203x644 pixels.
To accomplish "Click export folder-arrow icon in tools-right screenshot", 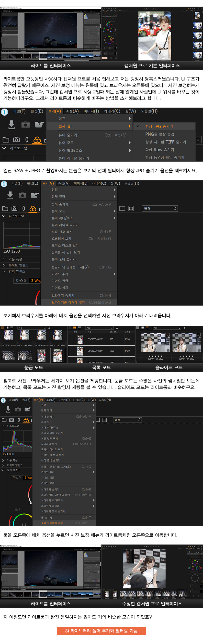I will (27, 409).
